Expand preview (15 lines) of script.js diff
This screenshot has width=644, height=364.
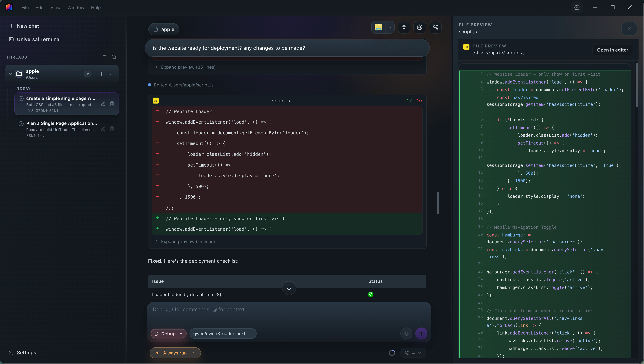pyautogui.click(x=185, y=241)
